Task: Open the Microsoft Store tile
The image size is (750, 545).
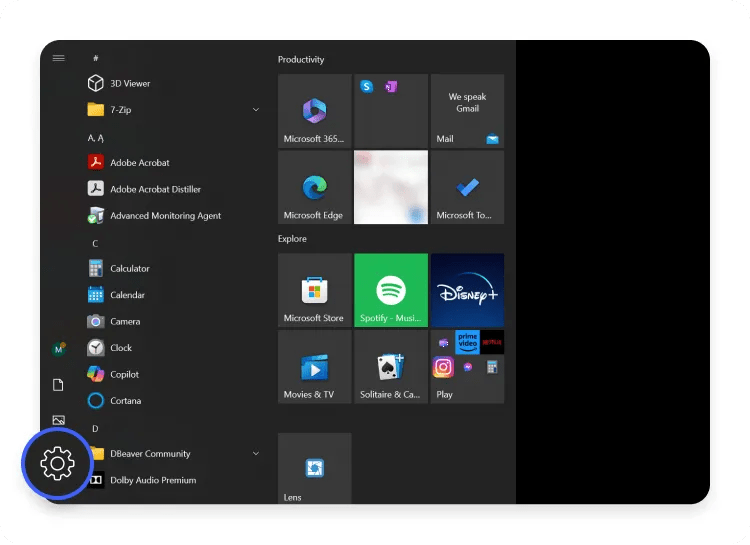Action: pyautogui.click(x=315, y=290)
